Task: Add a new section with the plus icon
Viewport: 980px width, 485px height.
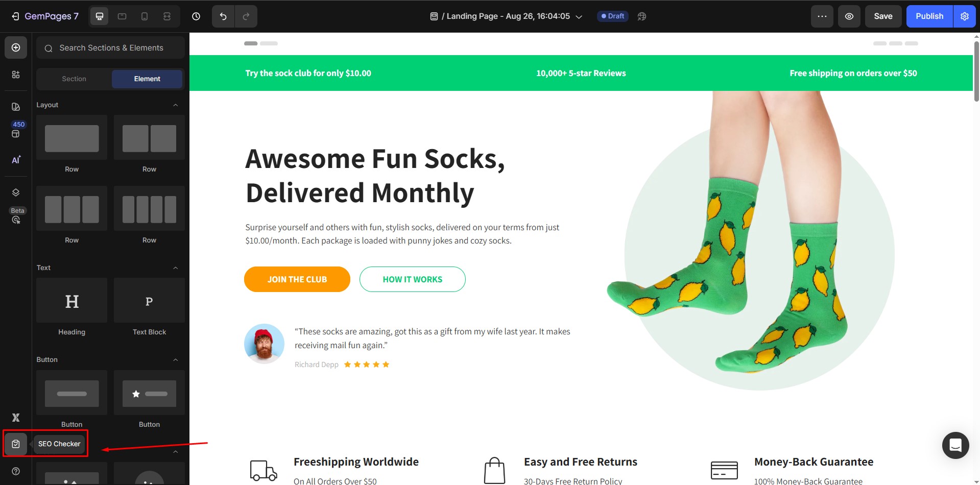Action: click(x=16, y=47)
